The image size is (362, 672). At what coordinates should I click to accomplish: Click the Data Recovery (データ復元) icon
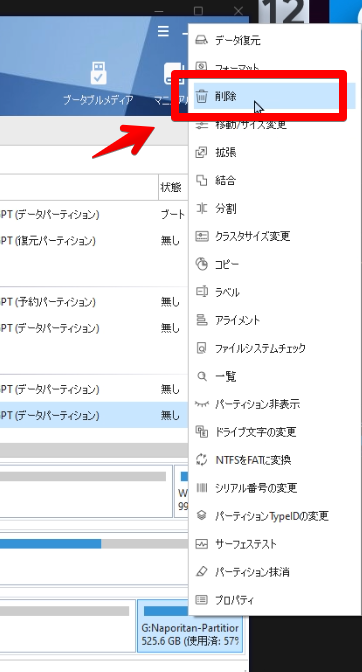coord(201,40)
